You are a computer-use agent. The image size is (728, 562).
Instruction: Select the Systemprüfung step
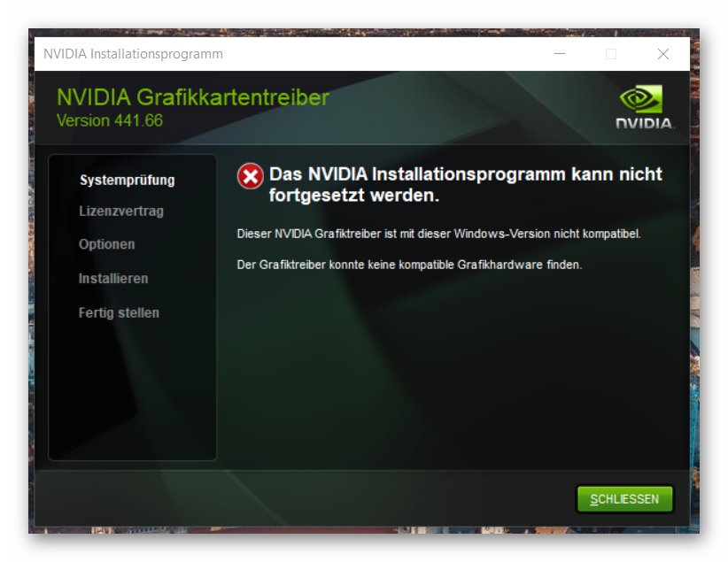coord(128,180)
